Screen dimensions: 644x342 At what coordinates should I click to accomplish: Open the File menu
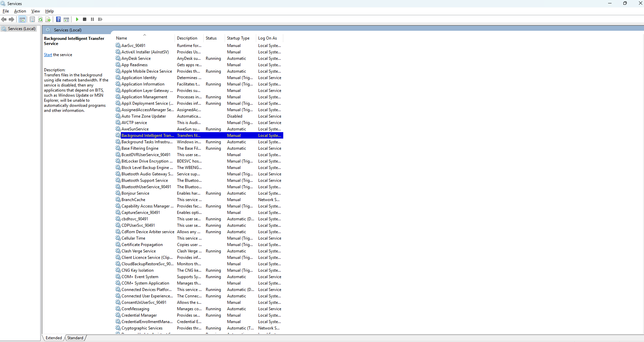click(6, 11)
